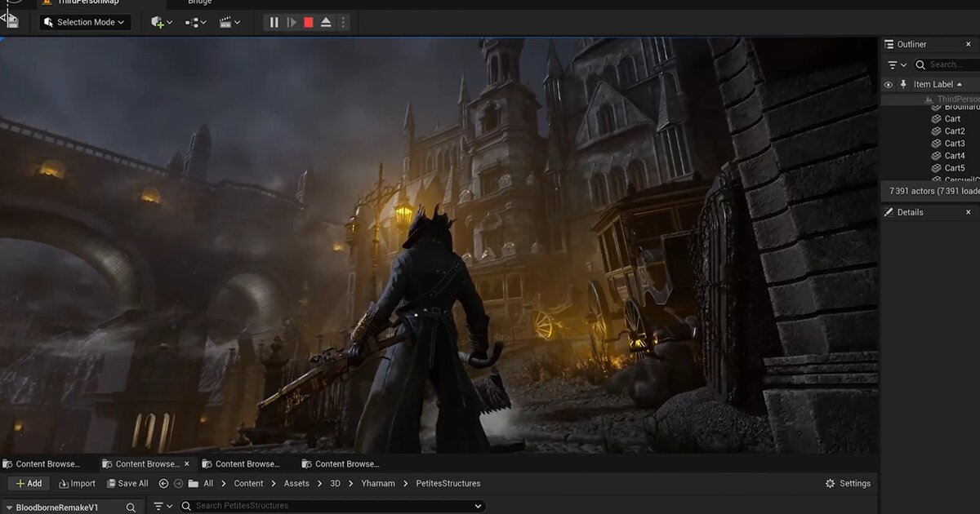980x514 pixels.
Task: Expand breadcrumb arrow after Content
Action: pyautogui.click(x=274, y=484)
